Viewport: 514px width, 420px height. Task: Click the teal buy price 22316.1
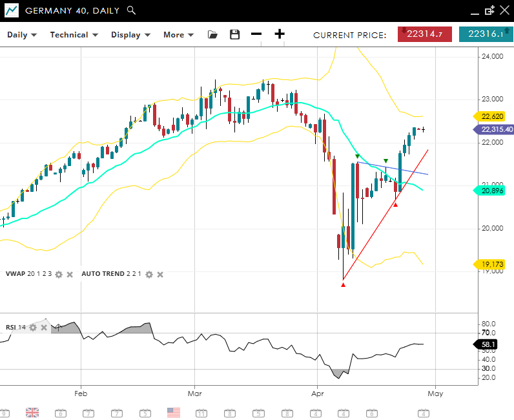tap(486, 34)
